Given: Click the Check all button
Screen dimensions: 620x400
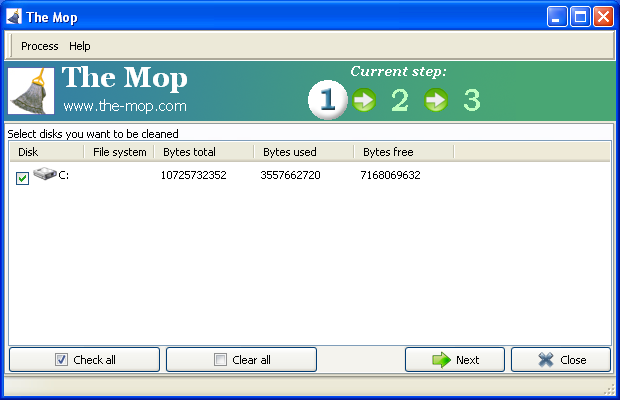Looking at the screenshot, I should (x=84, y=360).
